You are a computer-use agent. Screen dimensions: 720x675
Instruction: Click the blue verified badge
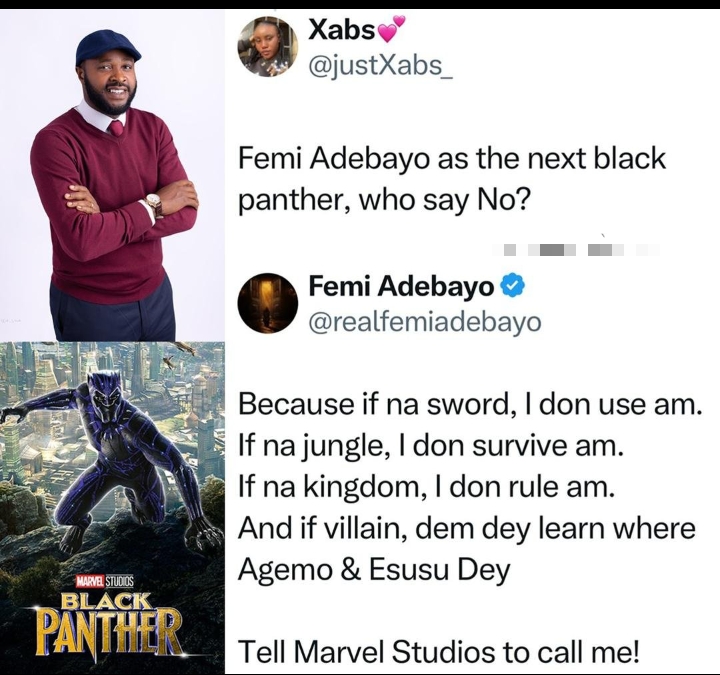(x=512, y=288)
